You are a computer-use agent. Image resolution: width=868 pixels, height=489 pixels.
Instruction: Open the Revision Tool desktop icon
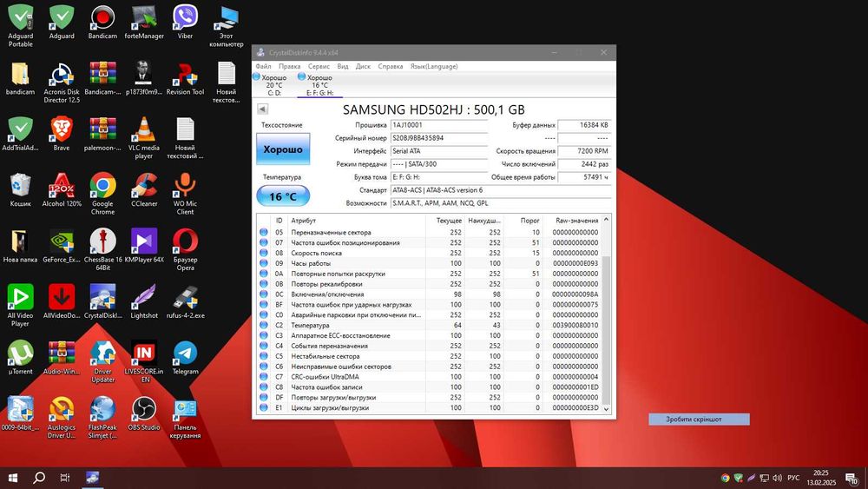coord(185,78)
